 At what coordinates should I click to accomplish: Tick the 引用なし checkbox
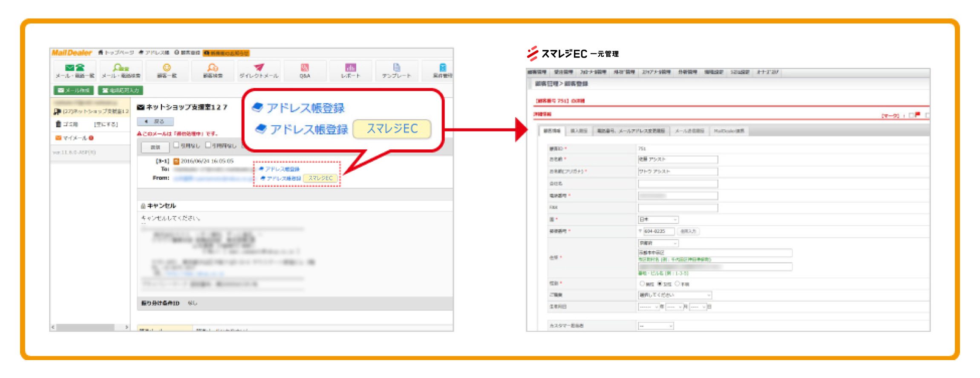[176, 145]
